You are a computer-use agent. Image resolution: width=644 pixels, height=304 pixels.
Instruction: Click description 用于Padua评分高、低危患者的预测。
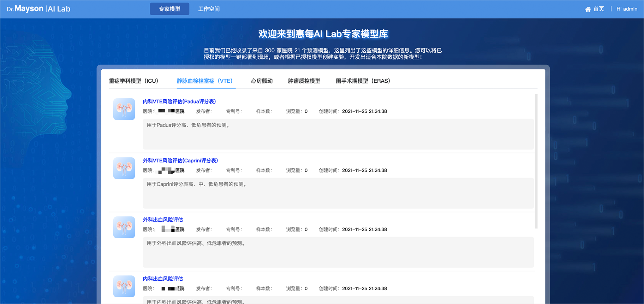coord(189,125)
